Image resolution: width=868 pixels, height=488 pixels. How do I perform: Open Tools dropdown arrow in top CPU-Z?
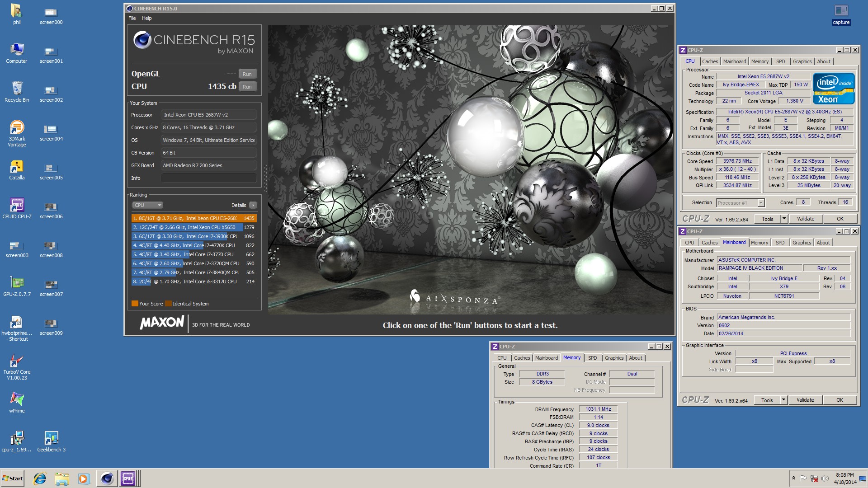784,219
